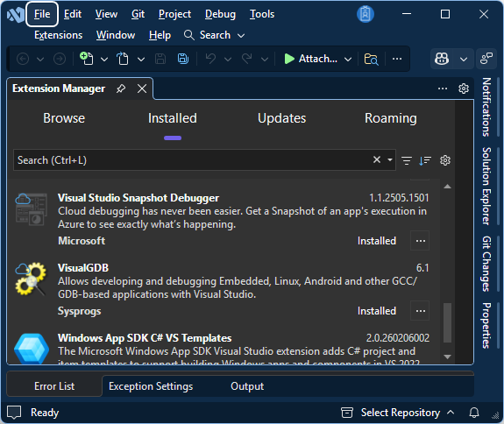Expand the Navigate Backward history dropdown
The height and width of the screenshot is (424, 504).
tap(40, 60)
